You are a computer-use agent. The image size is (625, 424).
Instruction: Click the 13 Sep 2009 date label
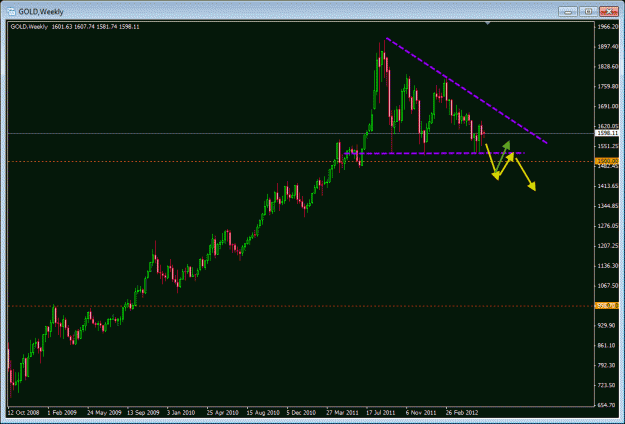click(x=143, y=412)
